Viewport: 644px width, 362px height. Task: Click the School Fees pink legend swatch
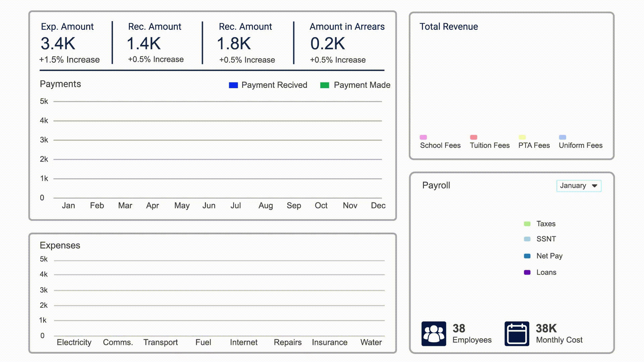coord(423,137)
